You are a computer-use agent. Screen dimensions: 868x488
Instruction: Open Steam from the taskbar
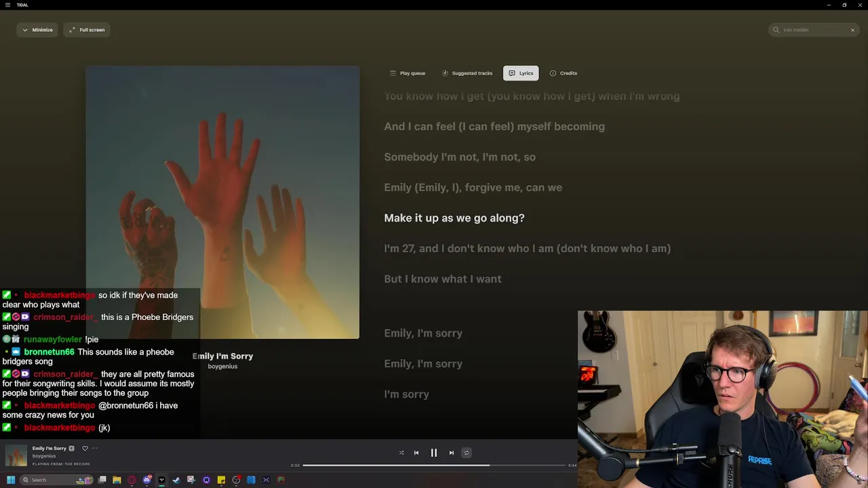tap(176, 480)
